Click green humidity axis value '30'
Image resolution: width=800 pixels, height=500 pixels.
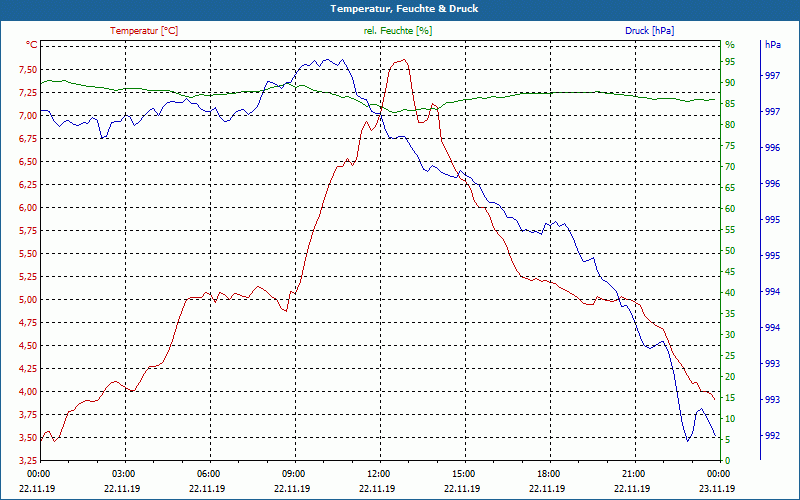pyautogui.click(x=730, y=335)
